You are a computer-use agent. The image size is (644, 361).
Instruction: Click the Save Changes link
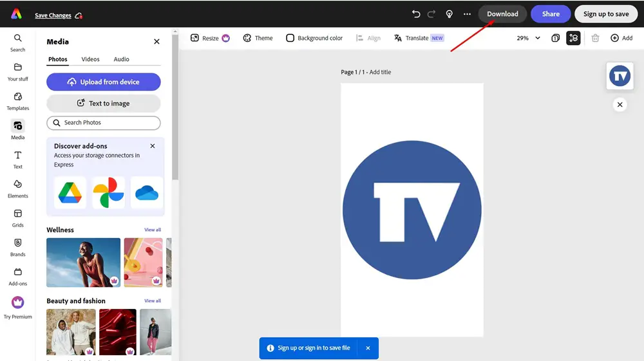click(53, 15)
